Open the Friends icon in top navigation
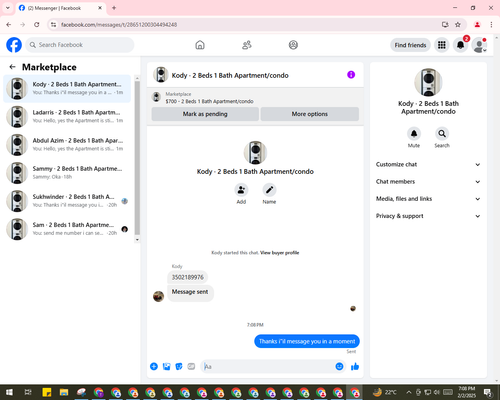The width and height of the screenshot is (500, 400). pos(247,45)
